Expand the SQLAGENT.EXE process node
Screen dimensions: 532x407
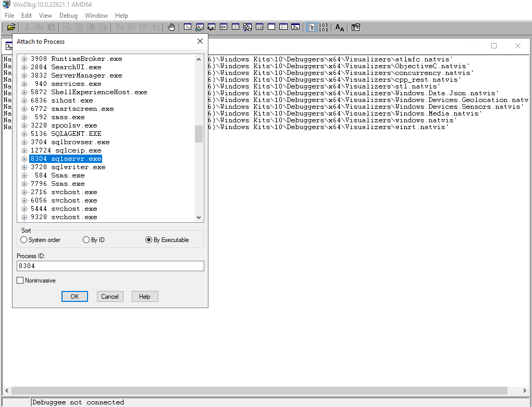24,134
